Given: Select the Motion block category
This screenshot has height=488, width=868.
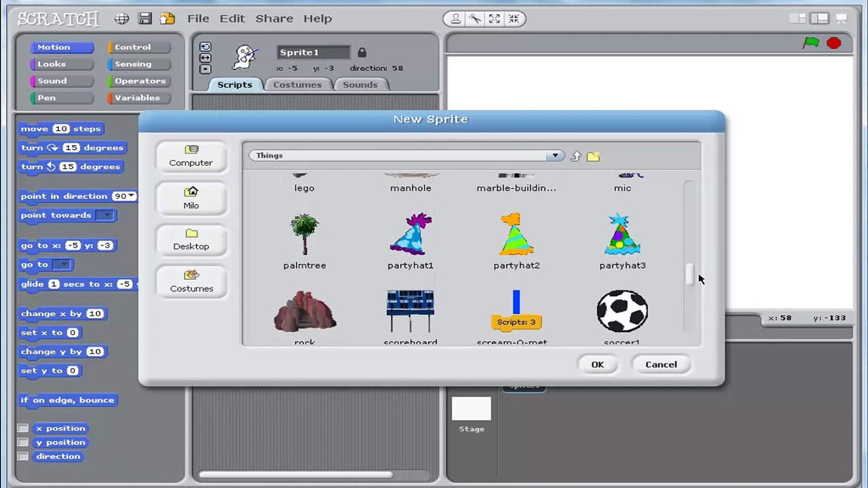Looking at the screenshot, I should point(62,47).
